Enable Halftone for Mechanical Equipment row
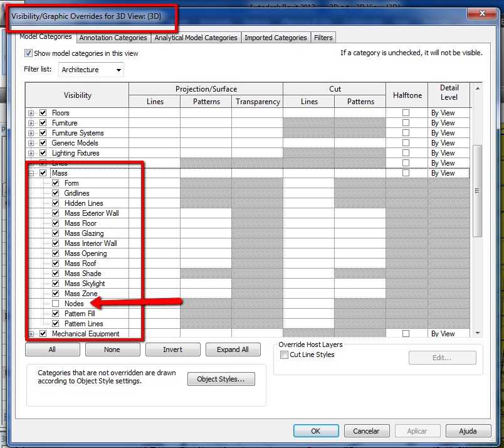Viewport: 504px width, 448px height. tap(406, 333)
